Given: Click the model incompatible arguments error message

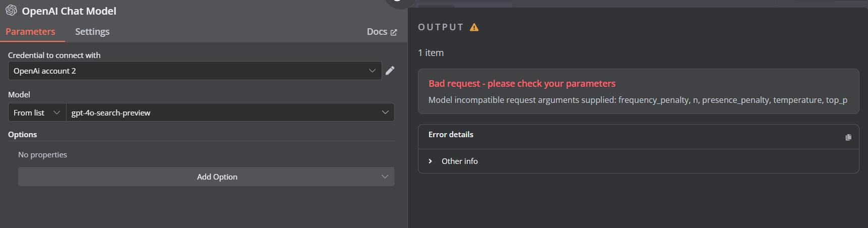Looking at the screenshot, I should (638, 100).
